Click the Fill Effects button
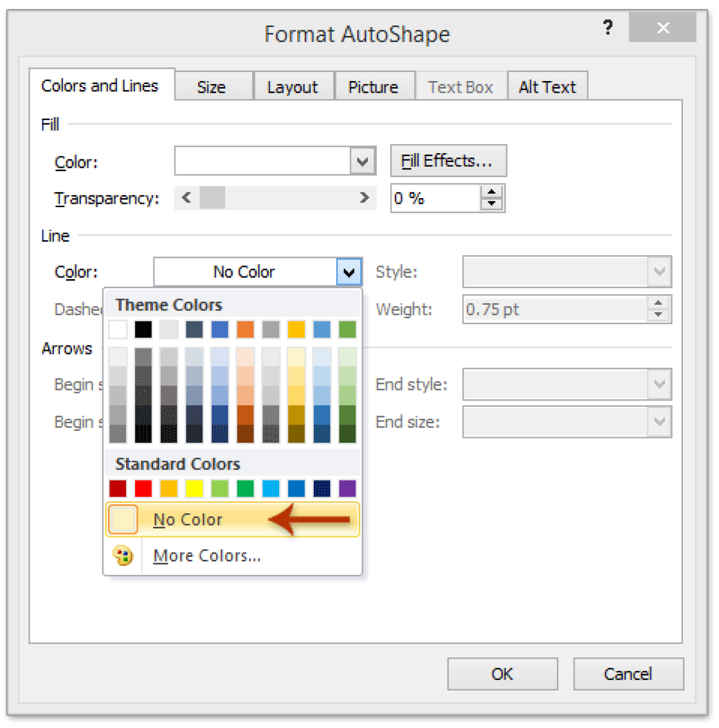 tap(447, 160)
